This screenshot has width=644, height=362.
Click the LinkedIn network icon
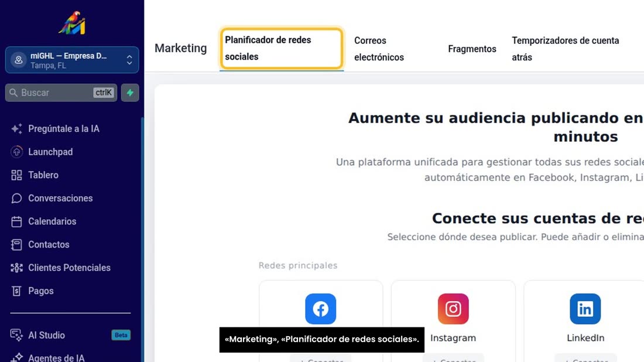(585, 309)
